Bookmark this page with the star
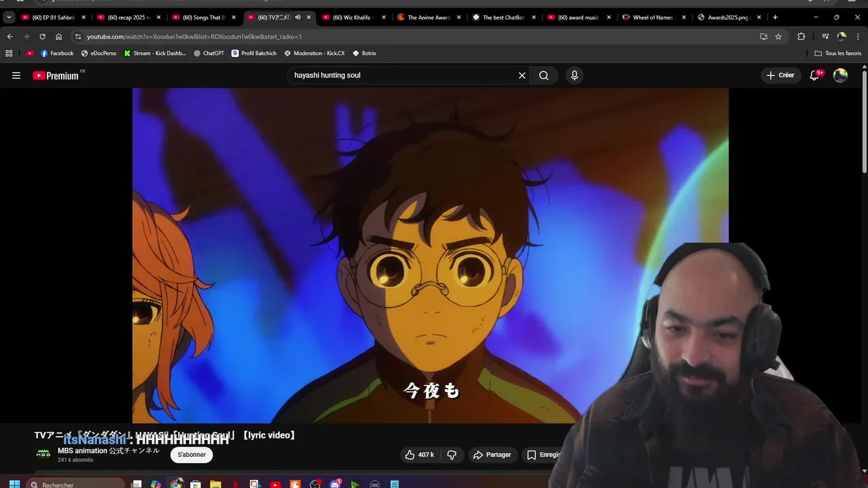Image resolution: width=868 pixels, height=488 pixels. click(x=778, y=37)
